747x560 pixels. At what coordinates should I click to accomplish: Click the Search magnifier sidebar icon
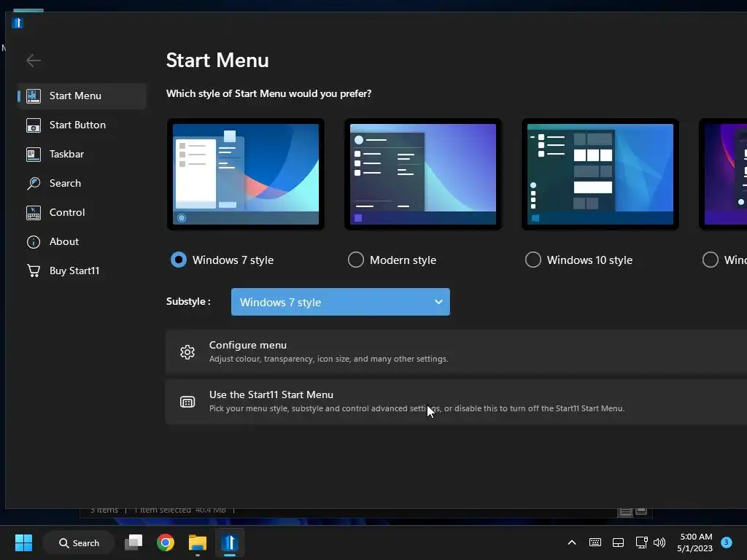[34, 183]
